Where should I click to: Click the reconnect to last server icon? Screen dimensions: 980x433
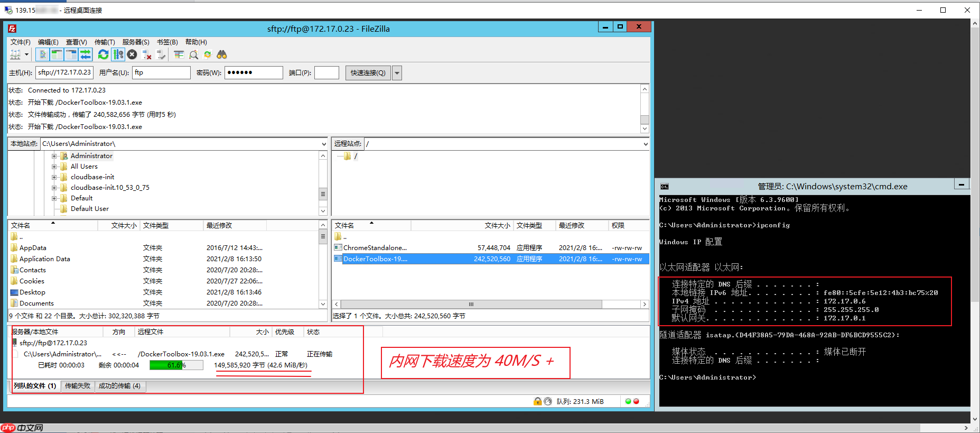pos(162,54)
